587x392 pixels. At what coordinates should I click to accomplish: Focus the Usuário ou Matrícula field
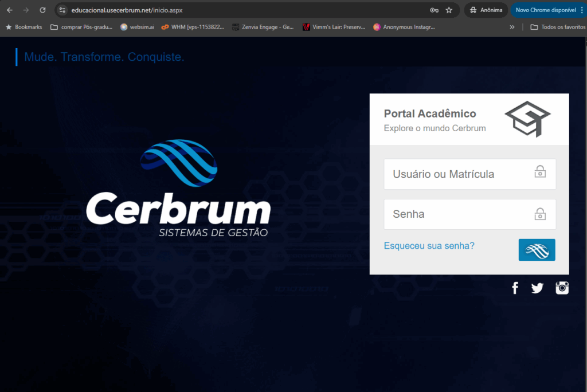point(470,174)
